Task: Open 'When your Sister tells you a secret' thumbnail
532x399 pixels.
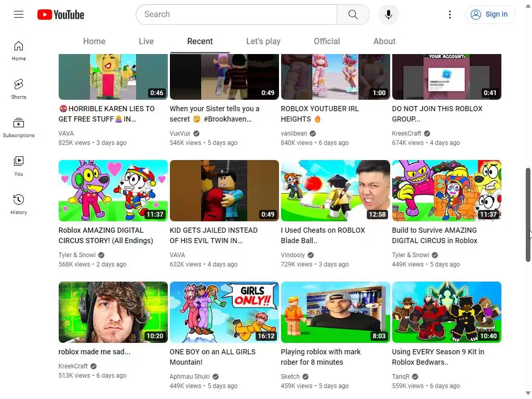Action: (x=224, y=77)
